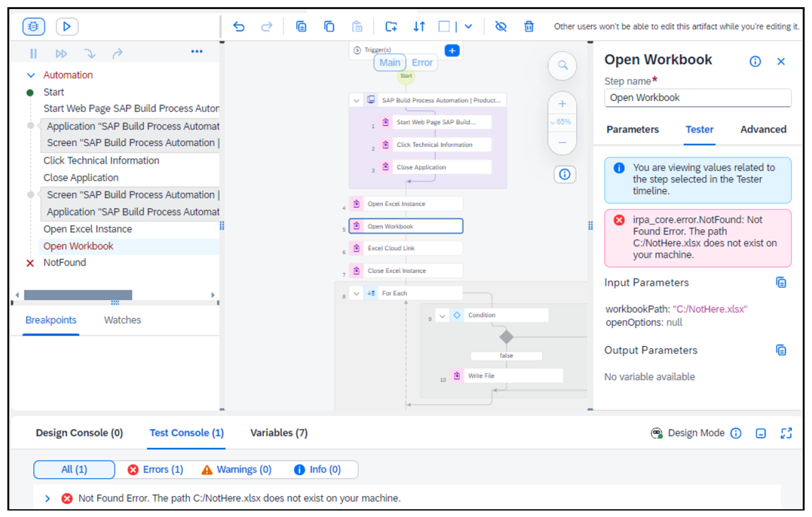Click the Step name input field
Screen dimensions: 812x517
tap(698, 98)
